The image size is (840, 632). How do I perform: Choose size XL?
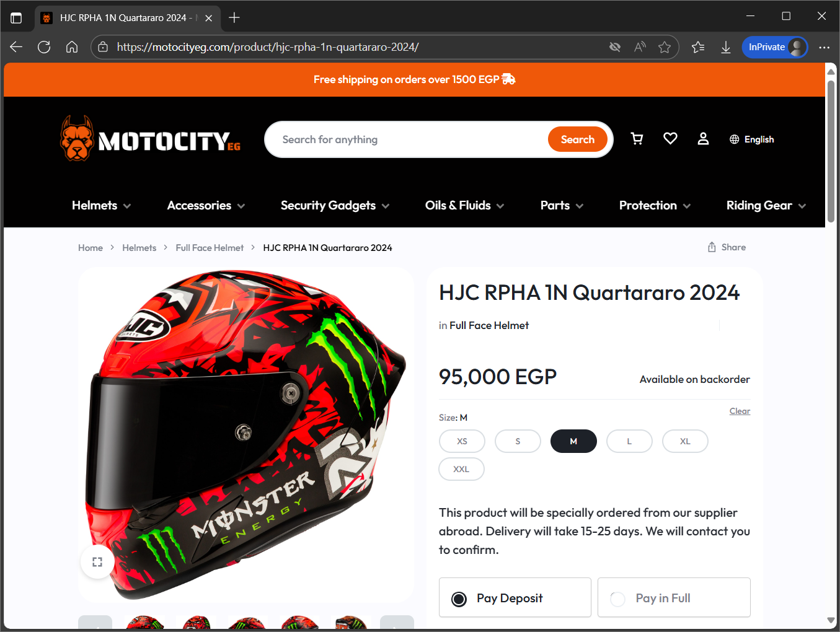pos(685,441)
